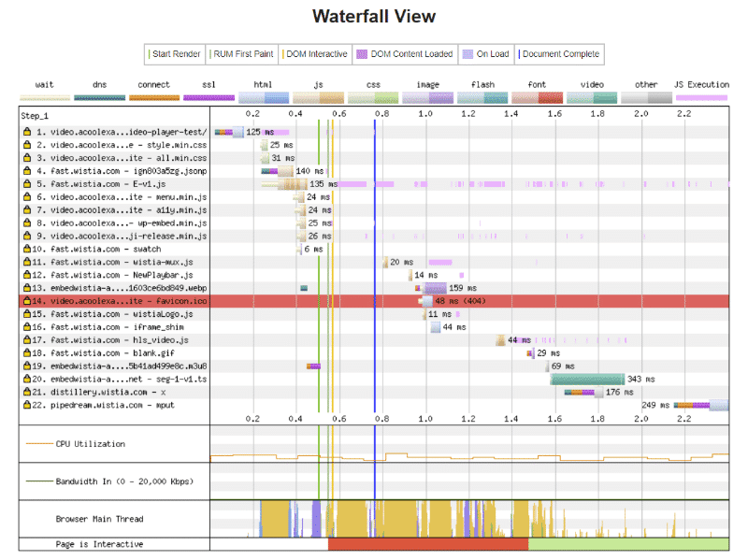Viewport: 748px width, 560px height.
Task: Click the lock icon beside favicon.ico request
Action: [27, 300]
